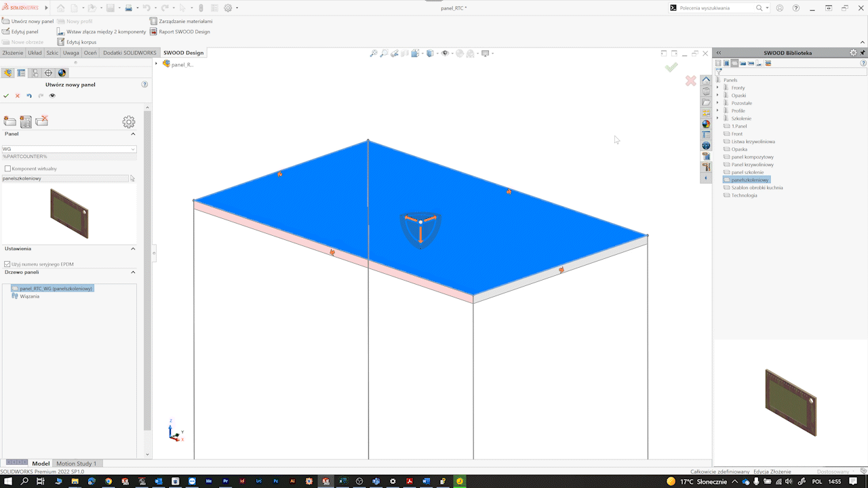Expand the Fronty folder in the SWOOD library

[x=717, y=87]
